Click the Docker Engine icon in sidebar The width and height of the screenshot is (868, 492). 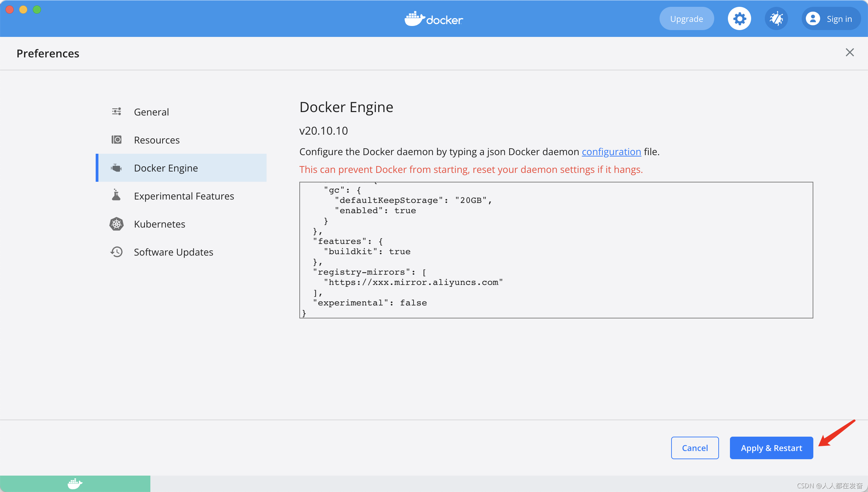[x=117, y=168]
